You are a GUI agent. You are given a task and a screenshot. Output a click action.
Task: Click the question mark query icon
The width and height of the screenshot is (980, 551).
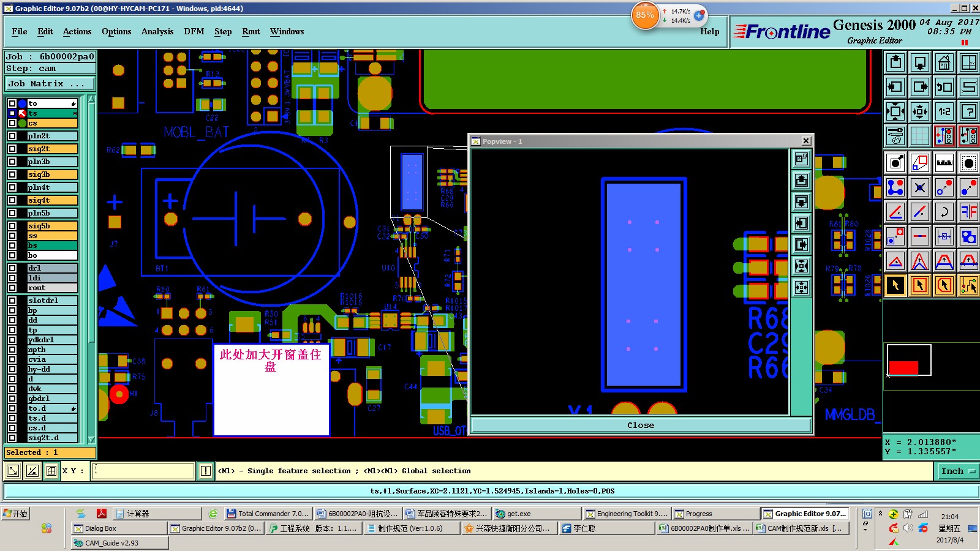(x=969, y=111)
